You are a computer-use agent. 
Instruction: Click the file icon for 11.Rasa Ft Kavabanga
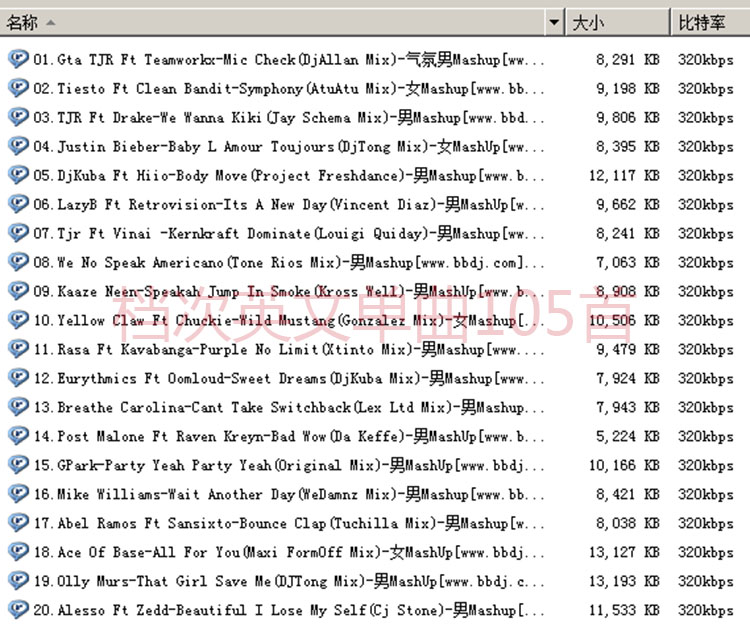(18, 349)
